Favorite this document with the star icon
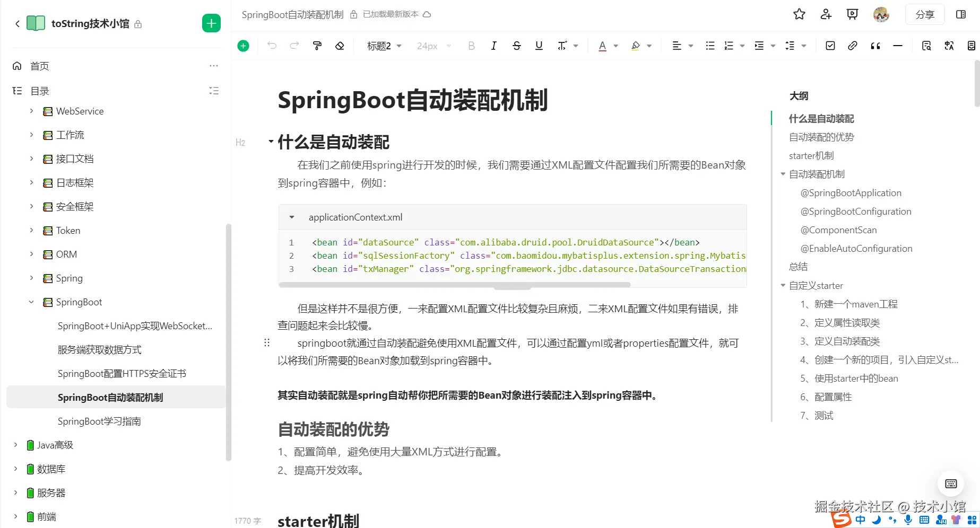 click(x=799, y=14)
